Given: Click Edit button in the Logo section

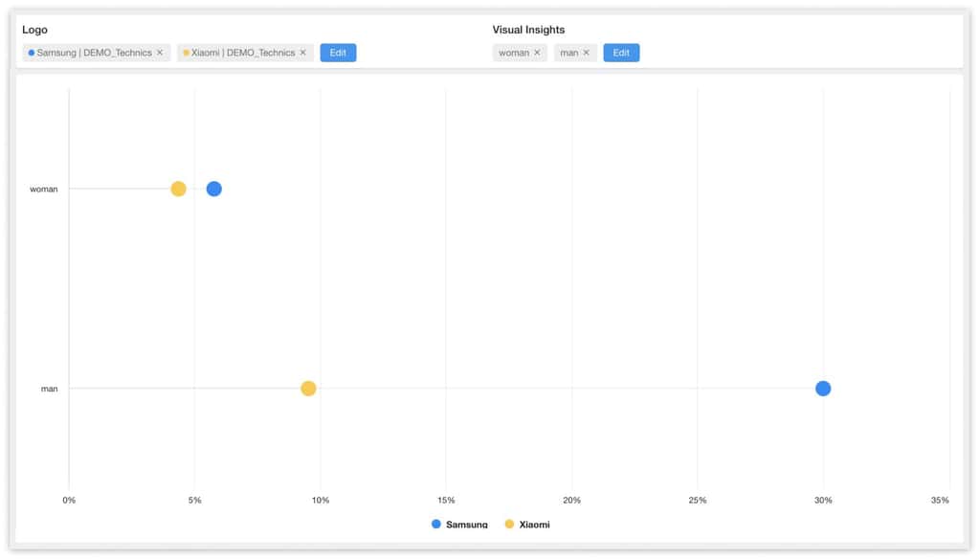Looking at the screenshot, I should [x=338, y=53].
